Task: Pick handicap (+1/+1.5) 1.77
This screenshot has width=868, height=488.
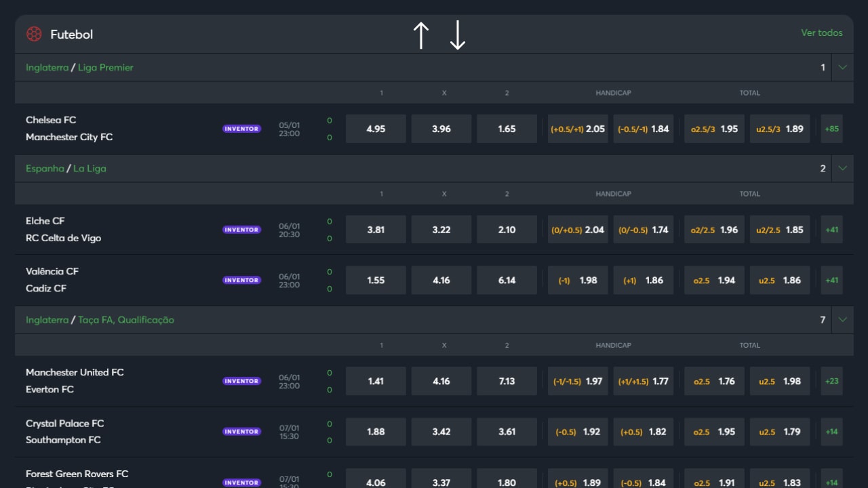Action: 644,381
